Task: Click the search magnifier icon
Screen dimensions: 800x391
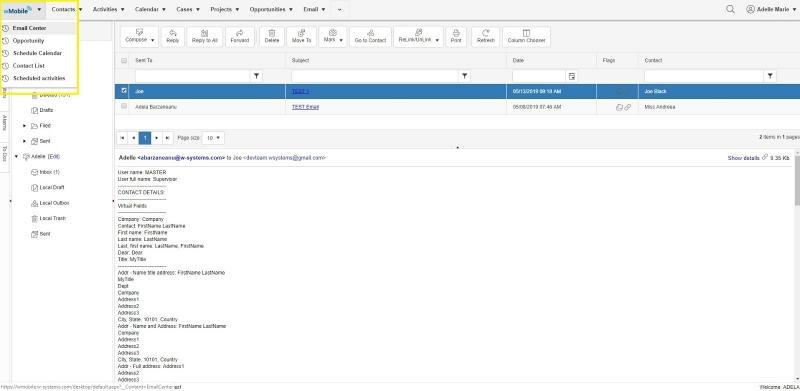Action: [730, 9]
